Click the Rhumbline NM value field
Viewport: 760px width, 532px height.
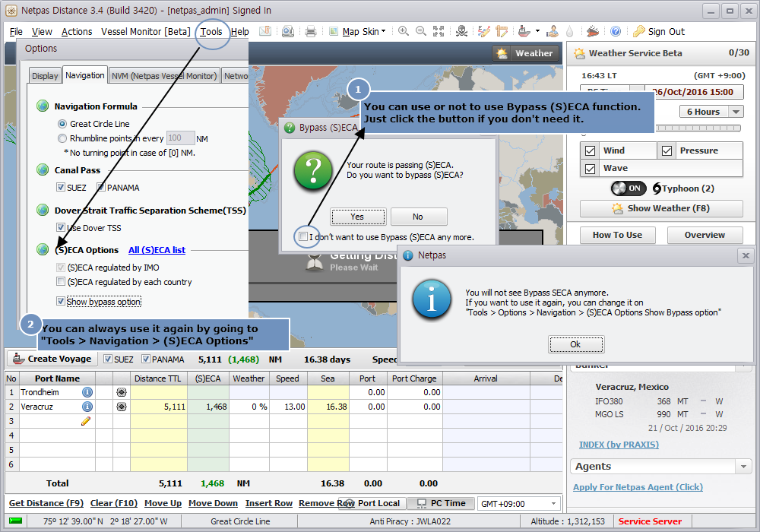180,138
